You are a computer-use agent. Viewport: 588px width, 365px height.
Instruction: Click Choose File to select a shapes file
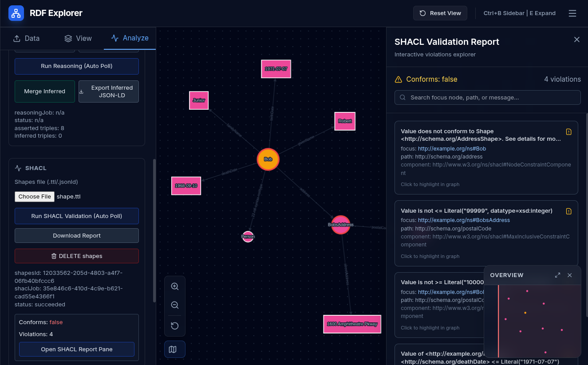click(x=35, y=196)
